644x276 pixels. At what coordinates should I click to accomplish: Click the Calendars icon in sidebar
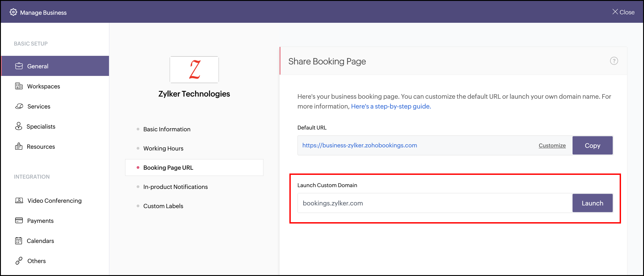point(19,241)
